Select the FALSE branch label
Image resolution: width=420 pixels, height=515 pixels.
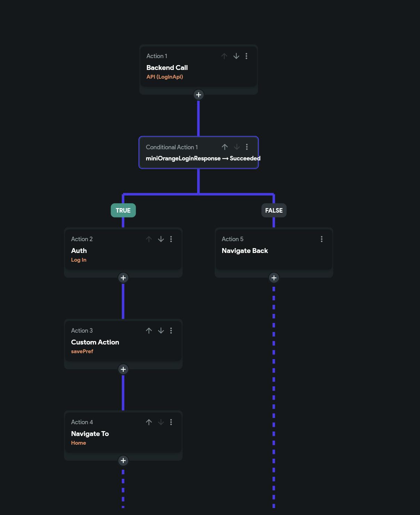[274, 211]
